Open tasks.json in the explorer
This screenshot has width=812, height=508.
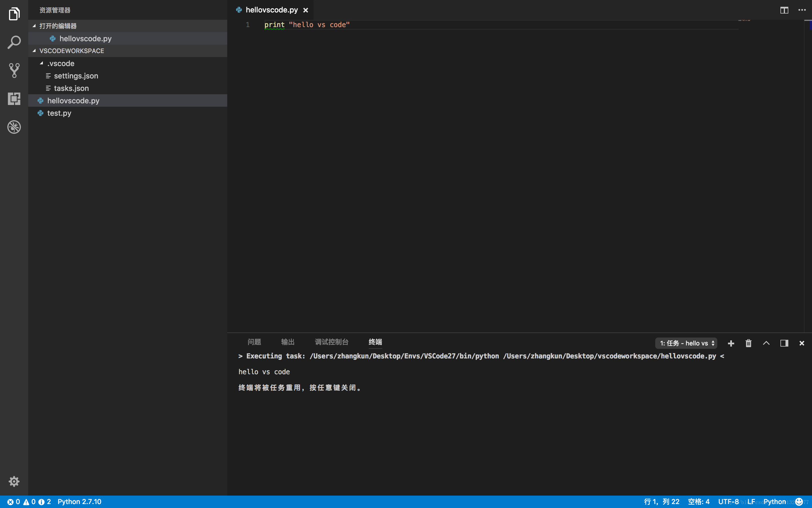click(127, 88)
